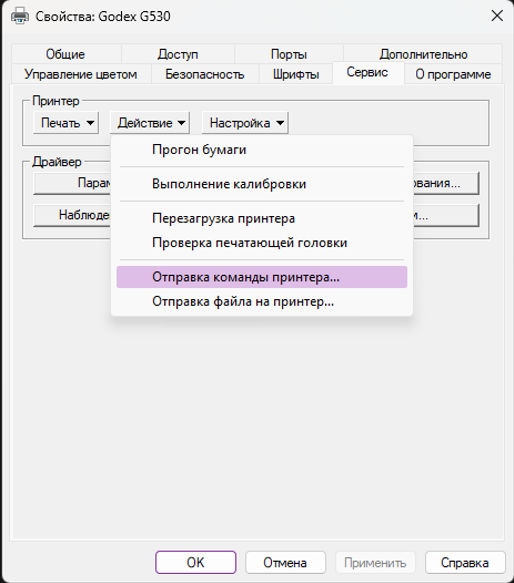The height and width of the screenshot is (583, 514).
Task: Confirm with the OK button
Action: coord(196,562)
